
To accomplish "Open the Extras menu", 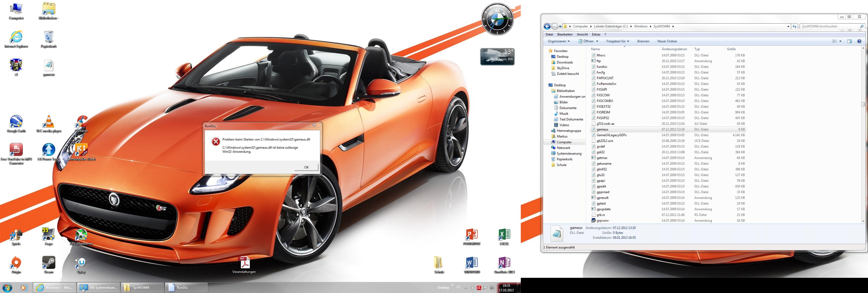I will 596,34.
